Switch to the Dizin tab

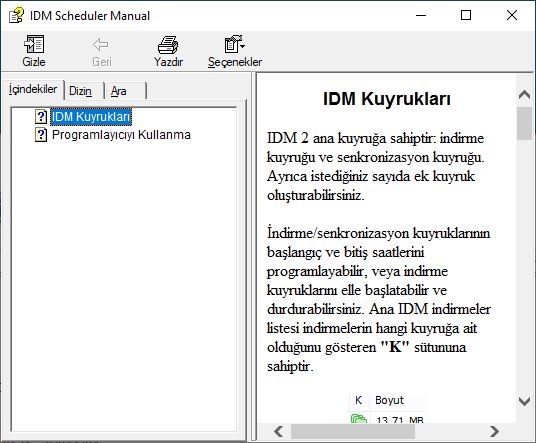tap(80, 91)
